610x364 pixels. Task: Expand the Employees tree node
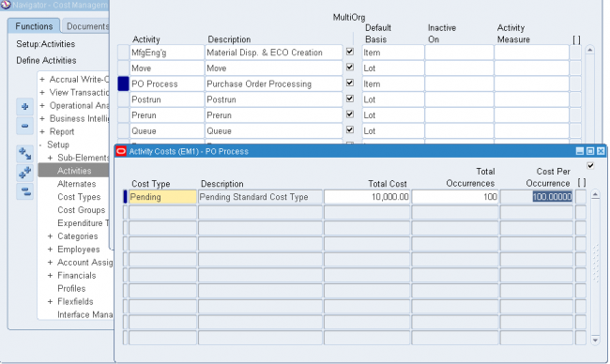[50, 250]
